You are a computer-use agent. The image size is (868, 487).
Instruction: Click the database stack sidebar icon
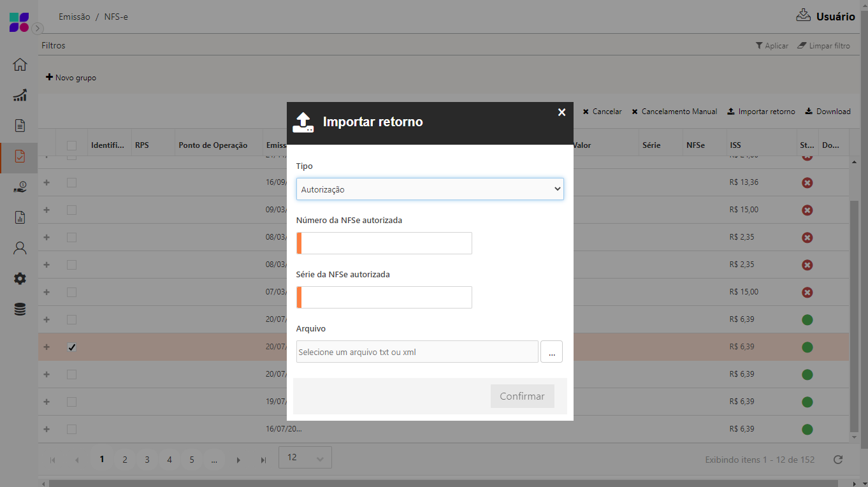point(20,310)
